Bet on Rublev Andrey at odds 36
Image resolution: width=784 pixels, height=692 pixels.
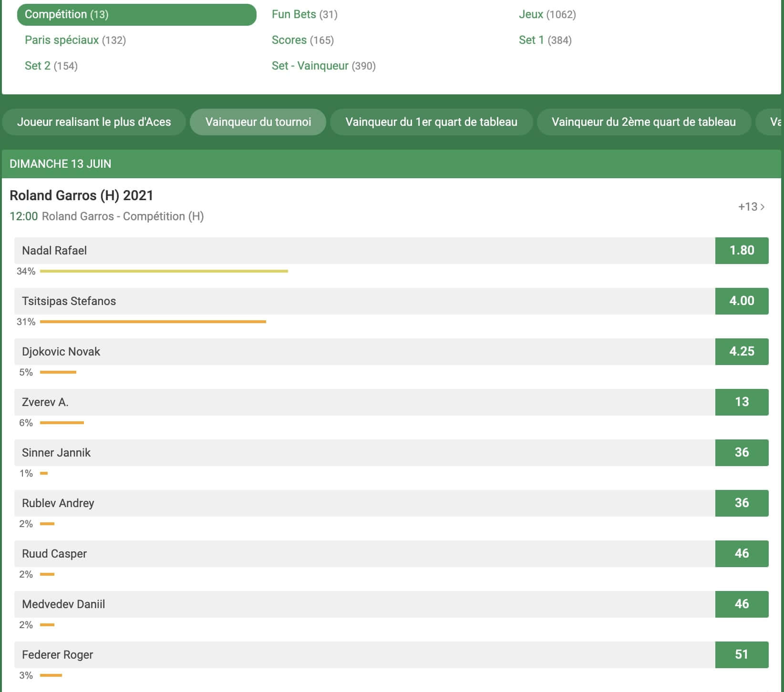coord(742,503)
